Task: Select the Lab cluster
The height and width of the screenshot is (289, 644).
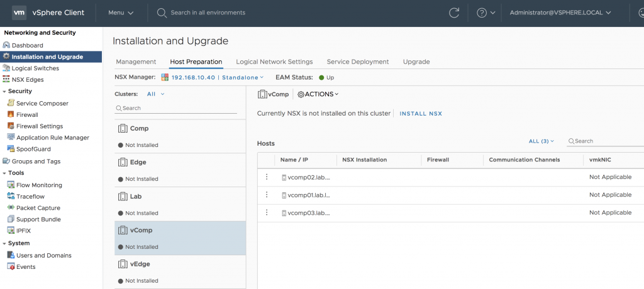Action: point(180,204)
